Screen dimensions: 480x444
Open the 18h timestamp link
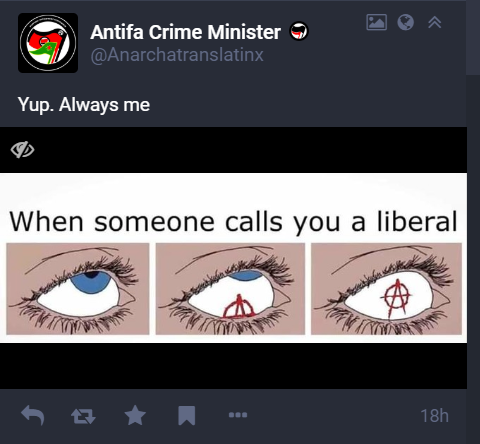434,416
